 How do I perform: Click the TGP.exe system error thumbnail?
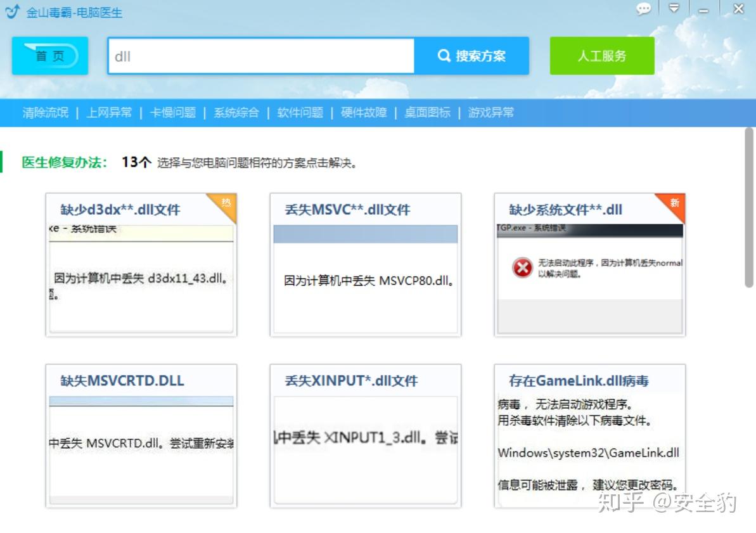coord(590,278)
